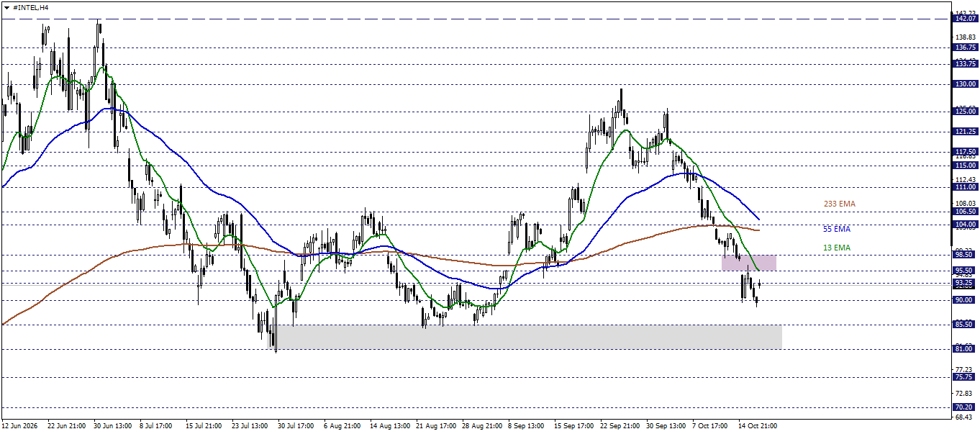Click the 15 Sep 17:00 time label
This screenshot has width=980, height=434.
click(x=573, y=426)
